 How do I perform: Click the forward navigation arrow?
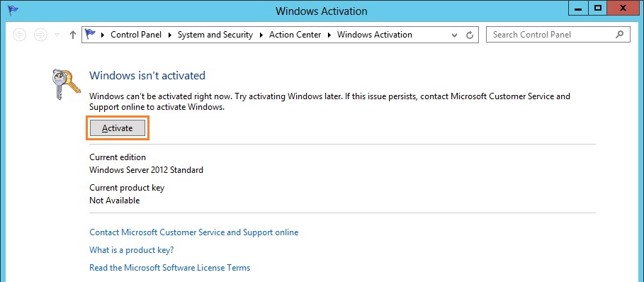[x=40, y=35]
